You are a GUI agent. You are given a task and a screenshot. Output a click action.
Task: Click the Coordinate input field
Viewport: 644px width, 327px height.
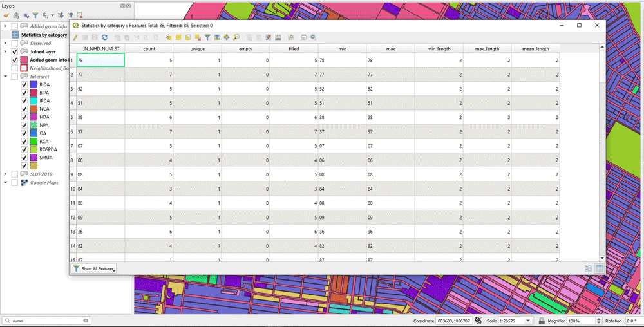tap(453, 321)
